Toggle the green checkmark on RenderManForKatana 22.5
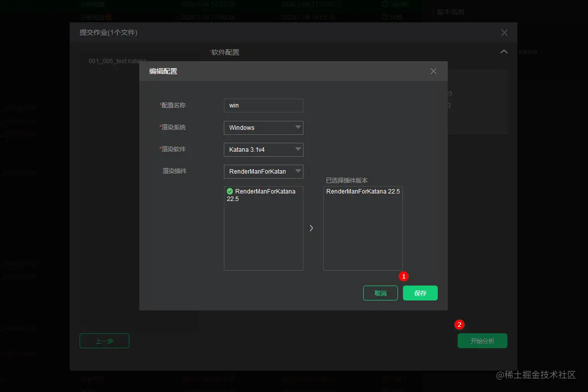This screenshot has width=588, height=392. pyautogui.click(x=229, y=191)
